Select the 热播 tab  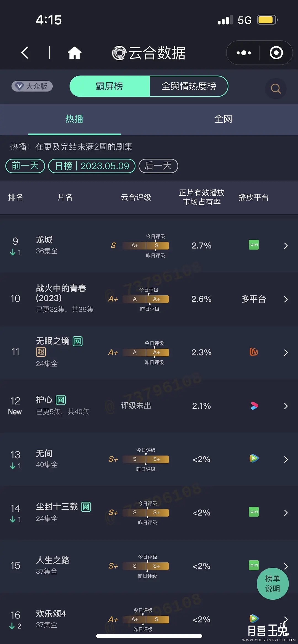pos(74,119)
